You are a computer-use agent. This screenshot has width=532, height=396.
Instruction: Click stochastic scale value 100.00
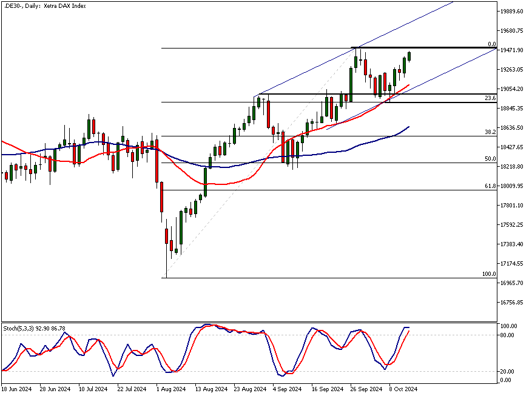(x=509, y=326)
